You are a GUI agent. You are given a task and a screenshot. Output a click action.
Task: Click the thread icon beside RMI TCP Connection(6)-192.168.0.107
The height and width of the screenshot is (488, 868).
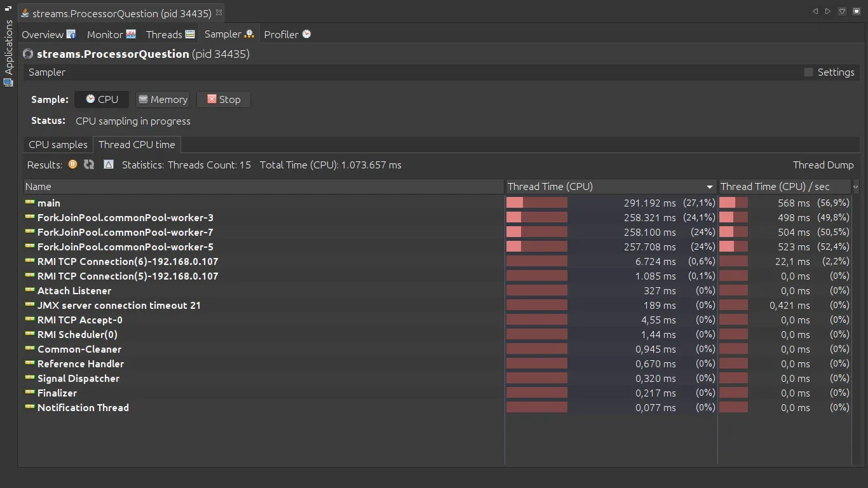(29, 261)
